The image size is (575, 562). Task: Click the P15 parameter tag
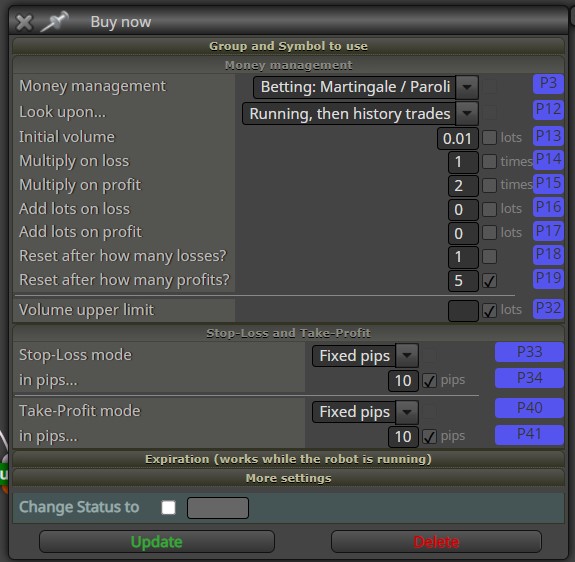(548, 183)
